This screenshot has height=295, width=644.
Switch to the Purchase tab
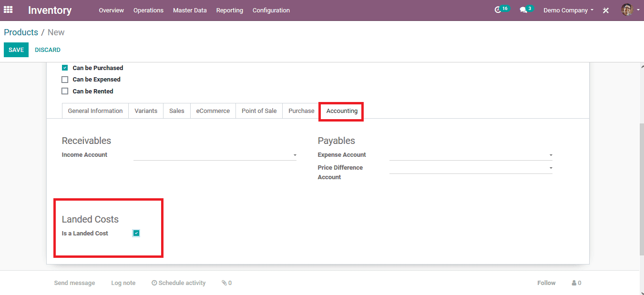[x=301, y=111]
